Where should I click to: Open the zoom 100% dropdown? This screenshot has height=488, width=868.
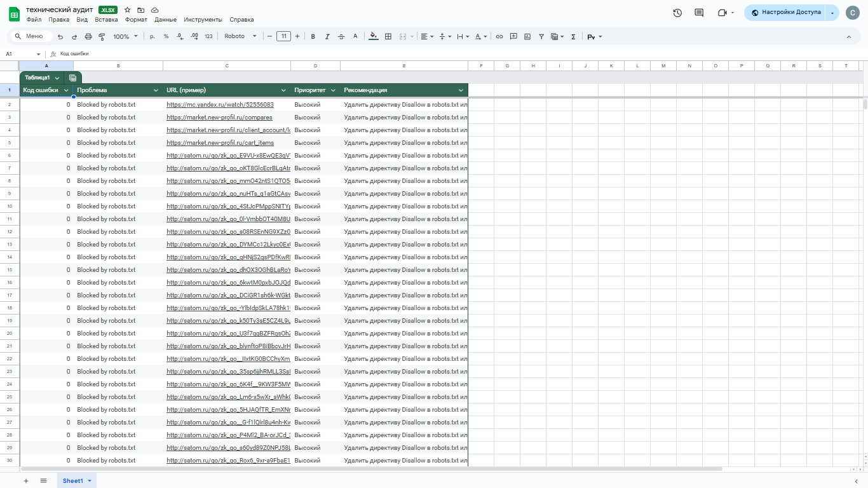click(x=125, y=37)
